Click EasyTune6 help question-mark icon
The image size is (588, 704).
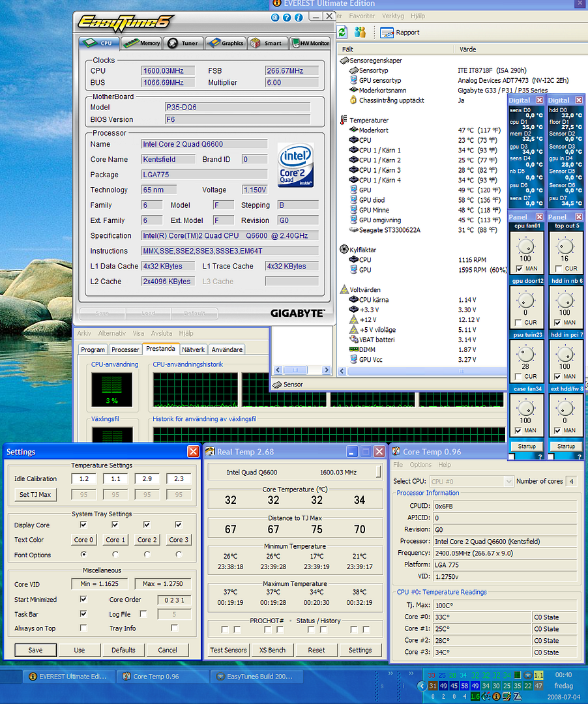[x=287, y=18]
